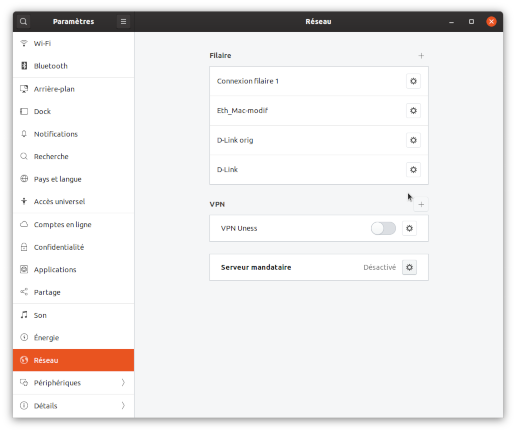The image size is (516, 432).
Task: Open the Son settings panel
Action: coord(73,315)
